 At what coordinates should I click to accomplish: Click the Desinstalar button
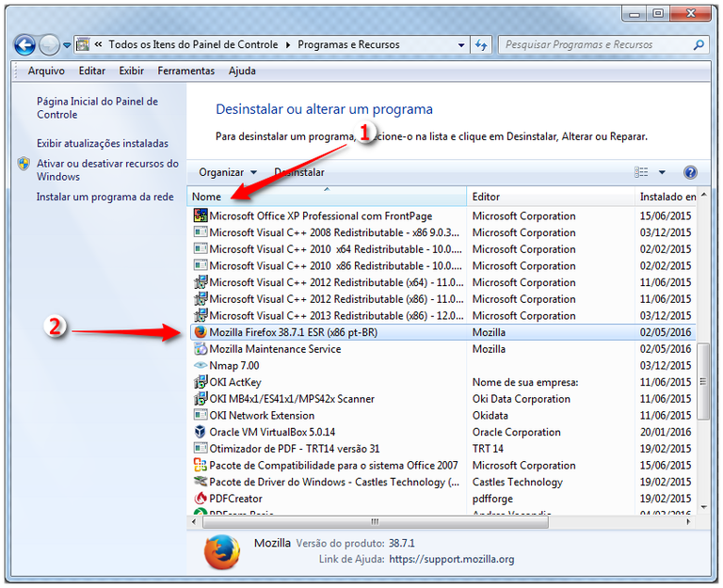tap(299, 172)
